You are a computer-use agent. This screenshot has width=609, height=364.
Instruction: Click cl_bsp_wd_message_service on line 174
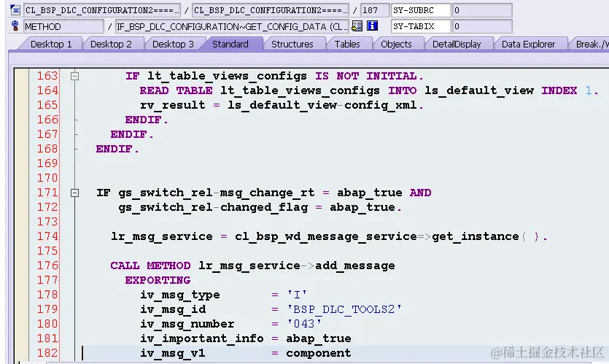325,236
